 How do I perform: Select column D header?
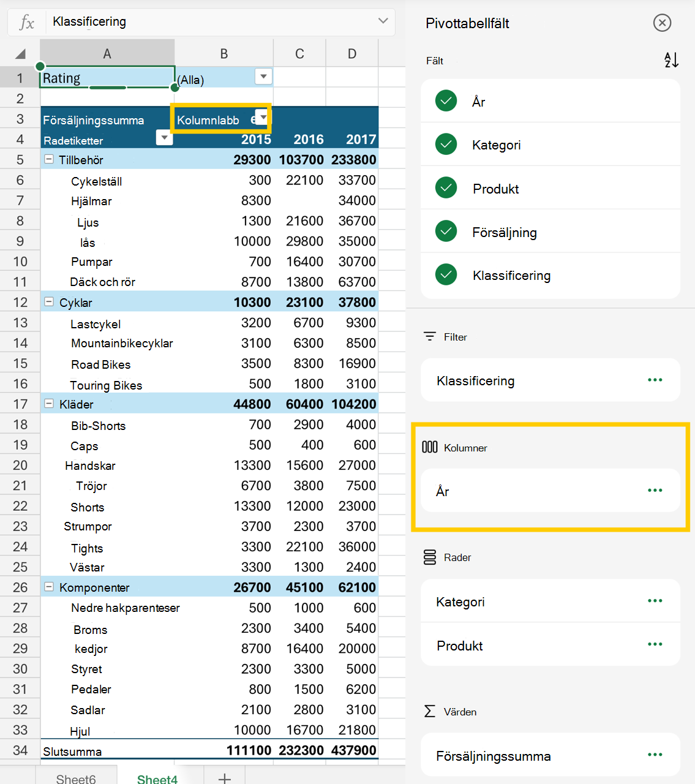pos(352,54)
